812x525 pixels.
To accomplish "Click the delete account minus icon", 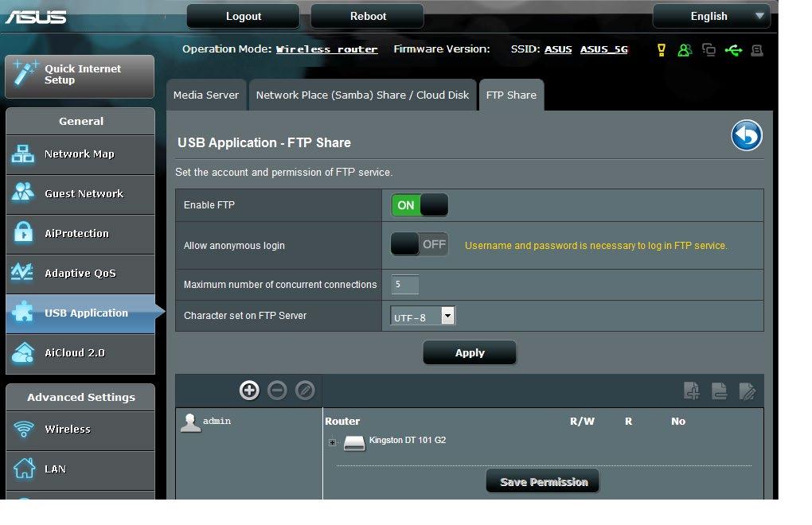I will pyautogui.click(x=277, y=390).
